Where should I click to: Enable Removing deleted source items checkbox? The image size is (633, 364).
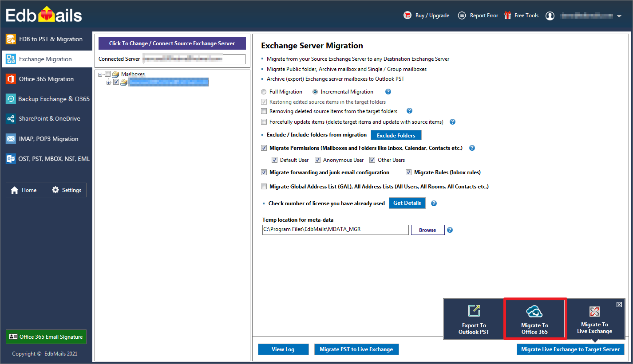(x=264, y=111)
